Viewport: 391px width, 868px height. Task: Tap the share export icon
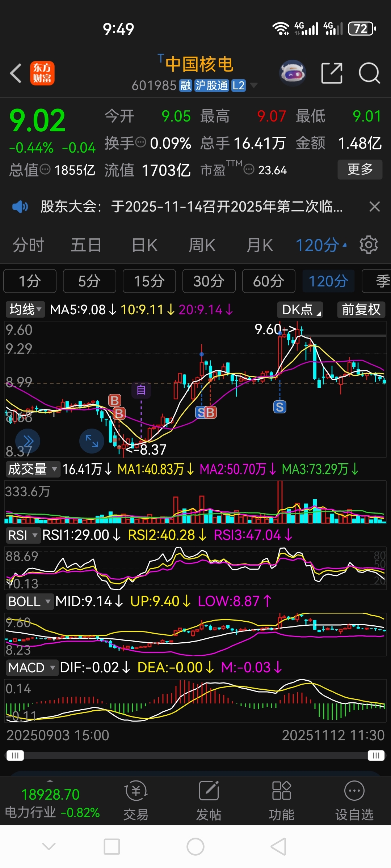click(x=332, y=73)
